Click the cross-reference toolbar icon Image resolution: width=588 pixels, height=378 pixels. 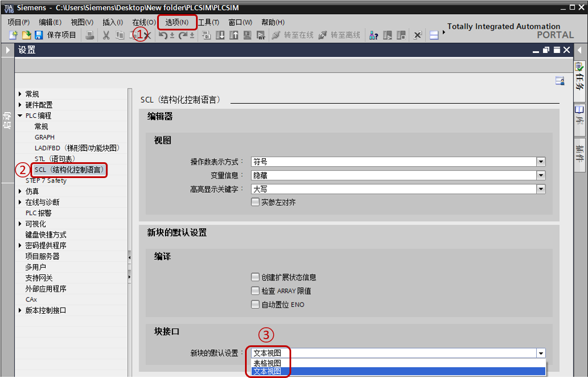(417, 35)
